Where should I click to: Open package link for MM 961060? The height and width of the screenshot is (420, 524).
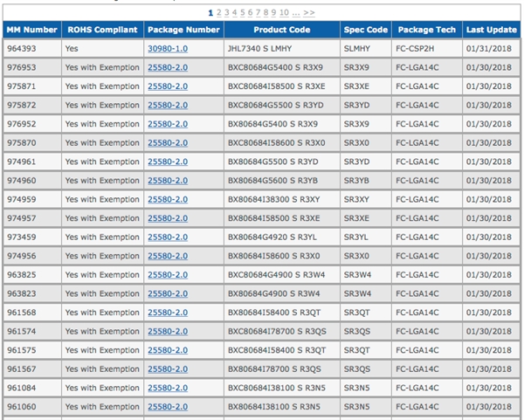[168, 407]
